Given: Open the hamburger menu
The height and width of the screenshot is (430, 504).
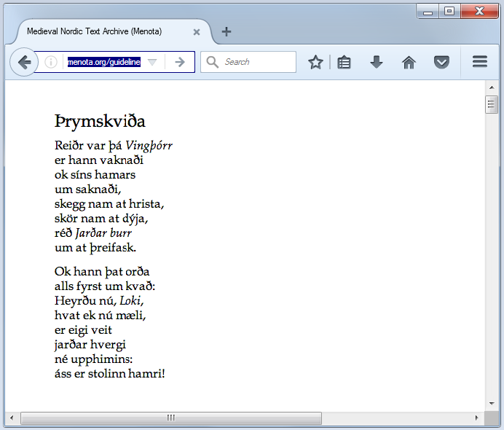Looking at the screenshot, I should coord(479,63).
